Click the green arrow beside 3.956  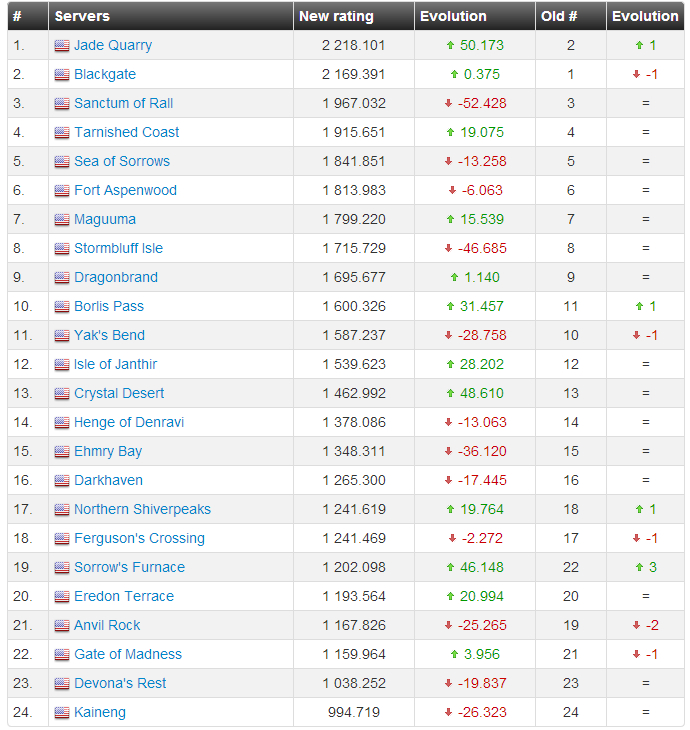[x=454, y=654]
